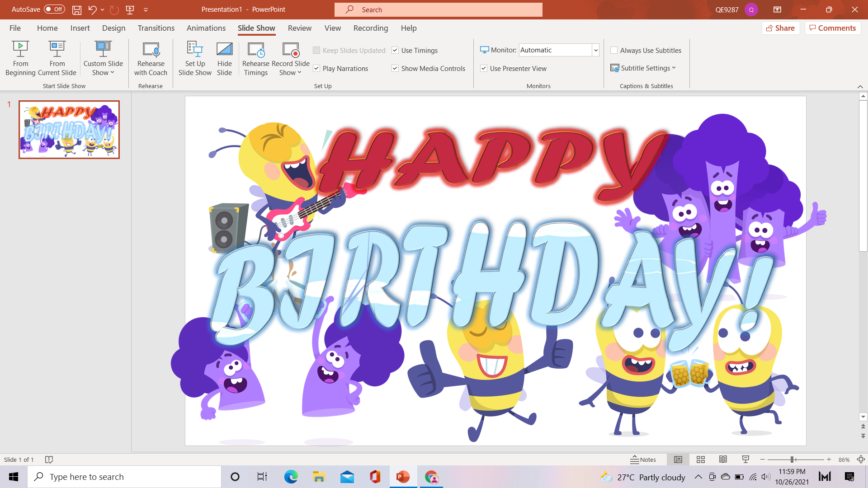Open Chrome from taskbar
This screenshot has width=868, height=488.
431,477
